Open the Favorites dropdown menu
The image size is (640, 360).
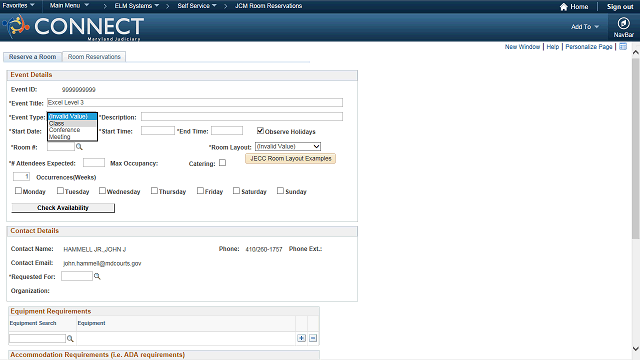tap(18, 6)
